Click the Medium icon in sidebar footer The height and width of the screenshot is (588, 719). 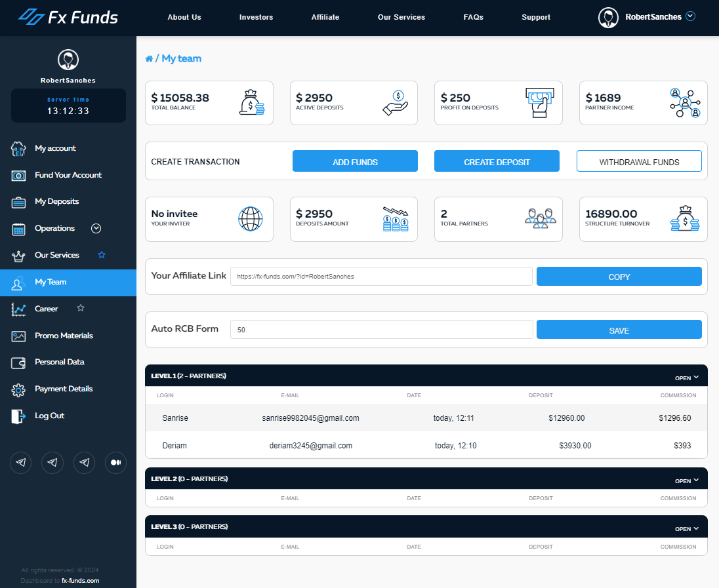[x=115, y=463]
